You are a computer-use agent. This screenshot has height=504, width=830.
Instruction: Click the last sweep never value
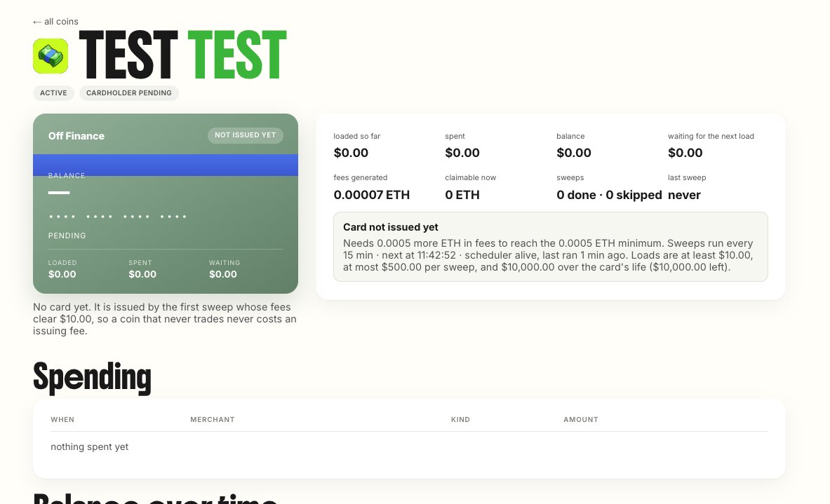684,195
